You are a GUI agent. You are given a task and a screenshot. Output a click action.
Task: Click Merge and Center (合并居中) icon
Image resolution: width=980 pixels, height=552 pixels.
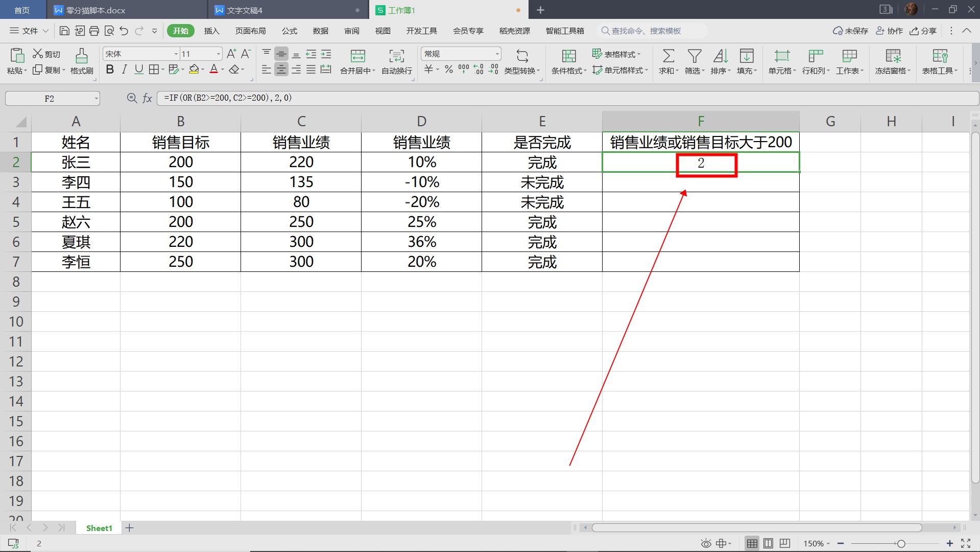(x=357, y=56)
